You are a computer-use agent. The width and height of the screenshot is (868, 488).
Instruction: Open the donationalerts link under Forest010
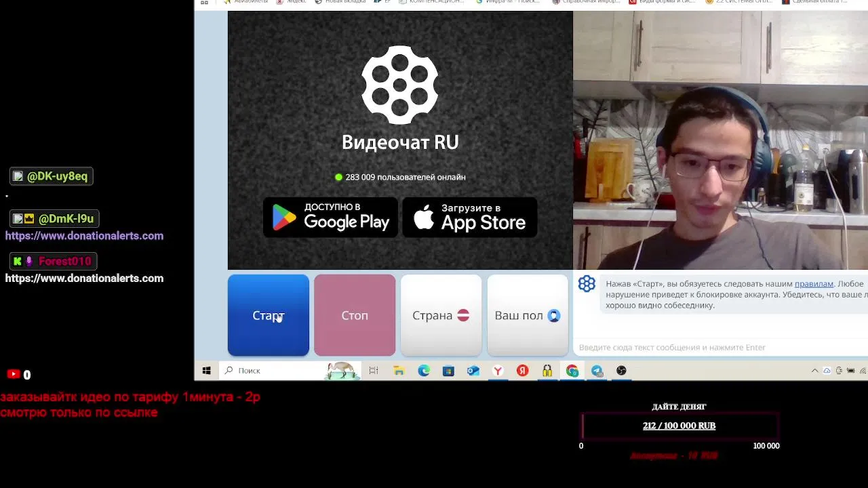click(84, 279)
